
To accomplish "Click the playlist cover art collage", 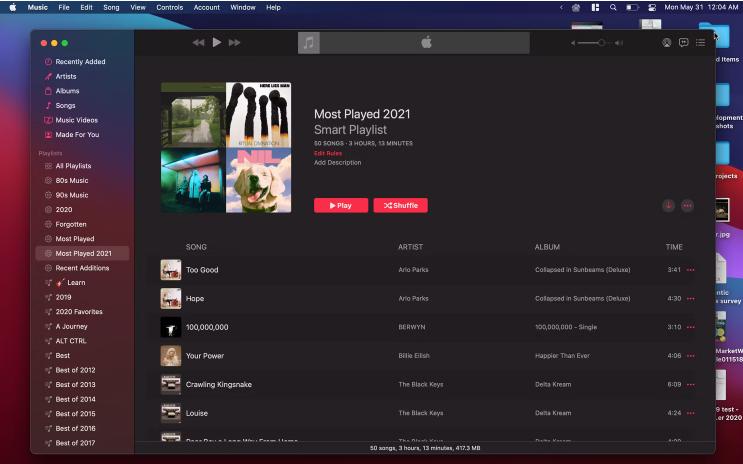I will 226,147.
